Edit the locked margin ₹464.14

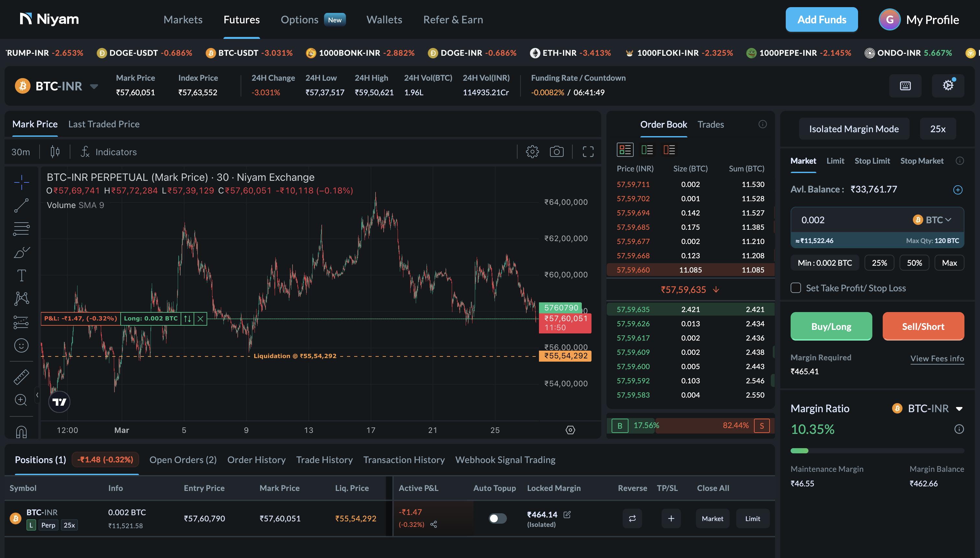(567, 515)
